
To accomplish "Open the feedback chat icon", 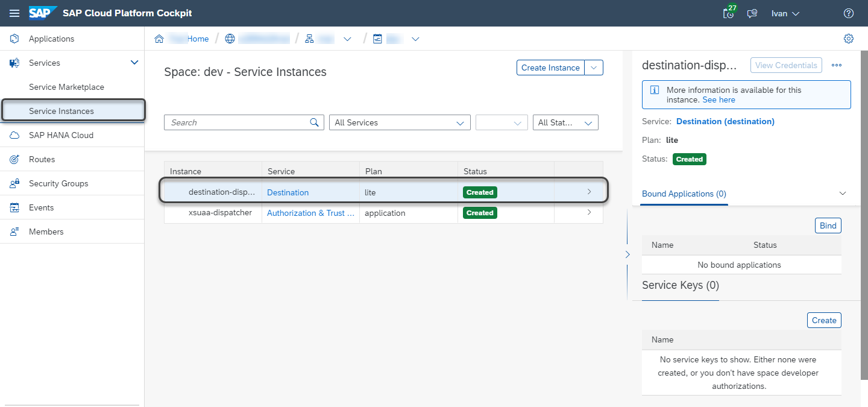I will pyautogui.click(x=752, y=13).
